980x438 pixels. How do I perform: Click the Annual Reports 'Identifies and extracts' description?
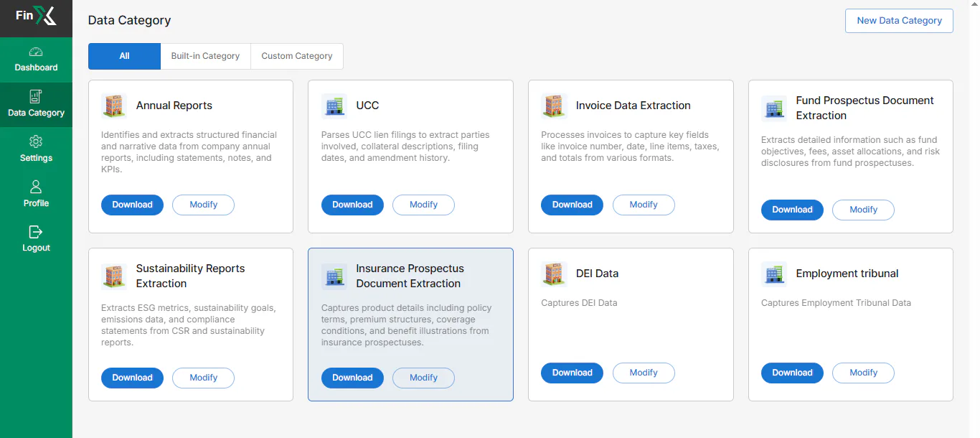189,152
